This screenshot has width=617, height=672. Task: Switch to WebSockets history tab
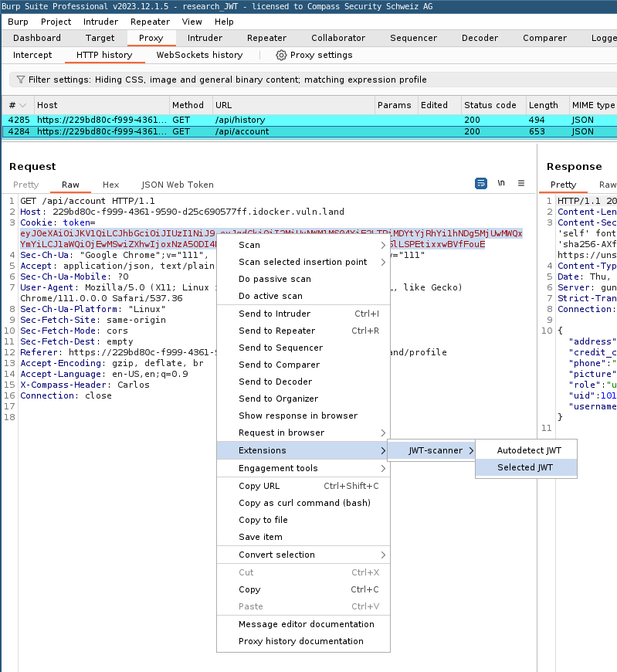tap(199, 55)
